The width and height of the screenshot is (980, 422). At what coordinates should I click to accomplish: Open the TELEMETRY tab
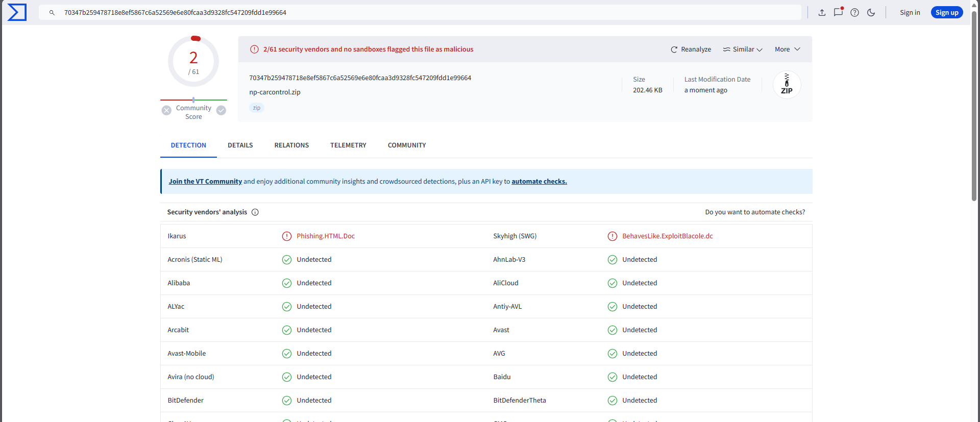click(x=348, y=145)
